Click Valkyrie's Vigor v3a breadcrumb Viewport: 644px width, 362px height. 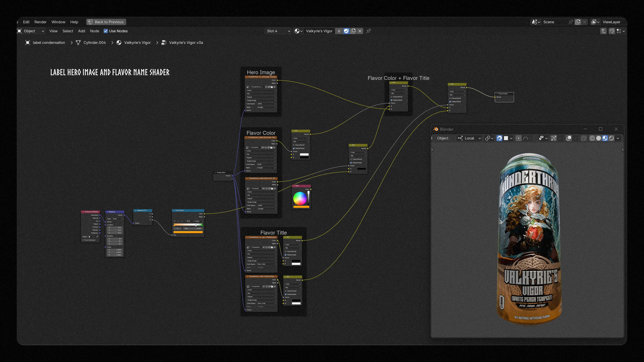coord(186,42)
